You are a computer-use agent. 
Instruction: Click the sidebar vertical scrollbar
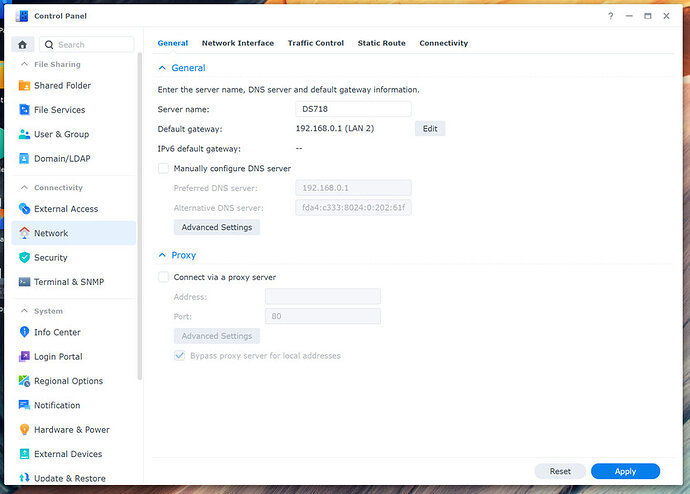pyautogui.click(x=140, y=216)
